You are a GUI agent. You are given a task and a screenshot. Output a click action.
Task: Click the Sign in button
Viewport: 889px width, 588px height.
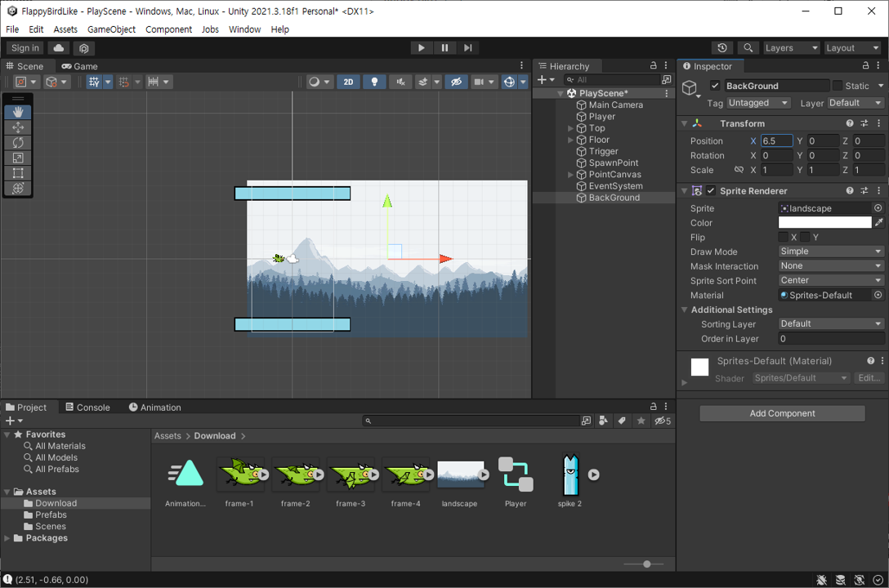pyautogui.click(x=25, y=48)
